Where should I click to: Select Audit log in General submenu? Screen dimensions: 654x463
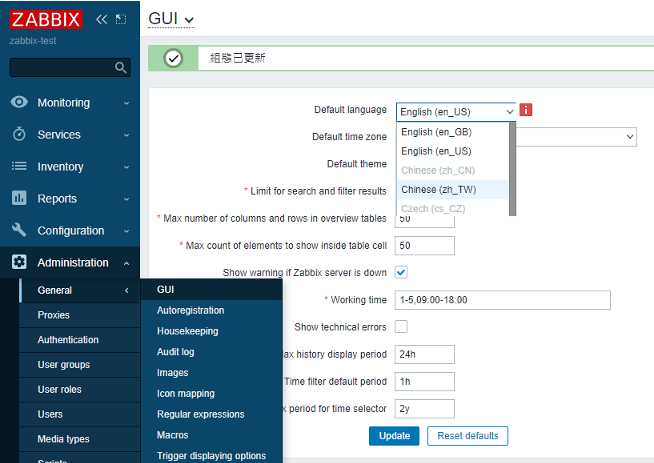click(212, 352)
